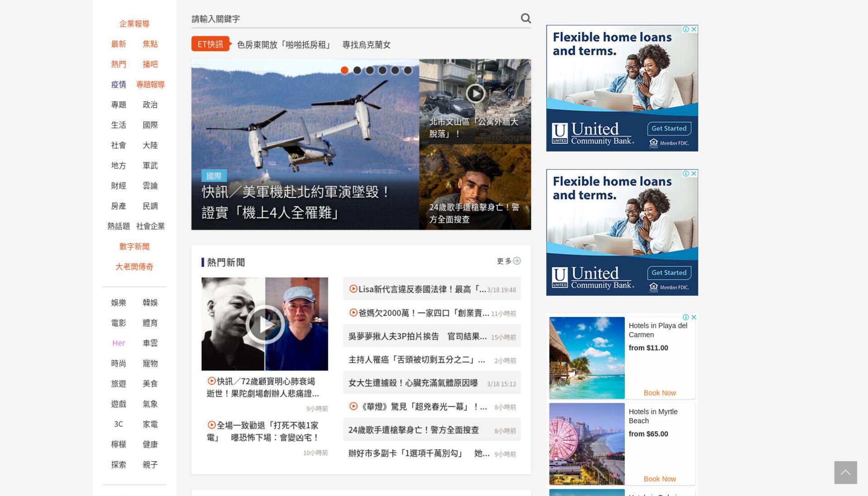The height and width of the screenshot is (496, 868).
Task: Go to 社會 category
Action: point(118,145)
